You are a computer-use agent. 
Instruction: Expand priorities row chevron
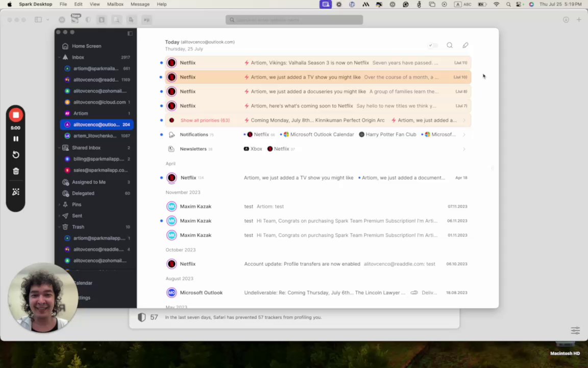pyautogui.click(x=464, y=121)
